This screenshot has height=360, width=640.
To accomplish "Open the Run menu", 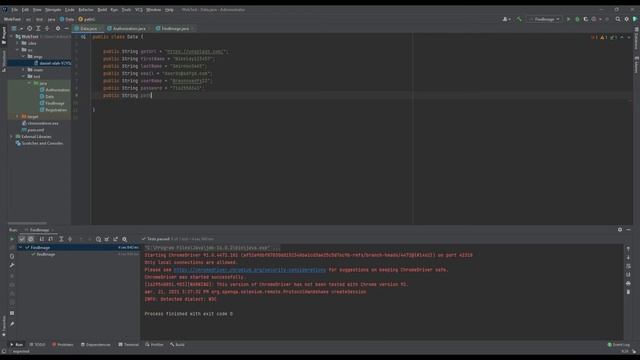I will tap(114, 9).
